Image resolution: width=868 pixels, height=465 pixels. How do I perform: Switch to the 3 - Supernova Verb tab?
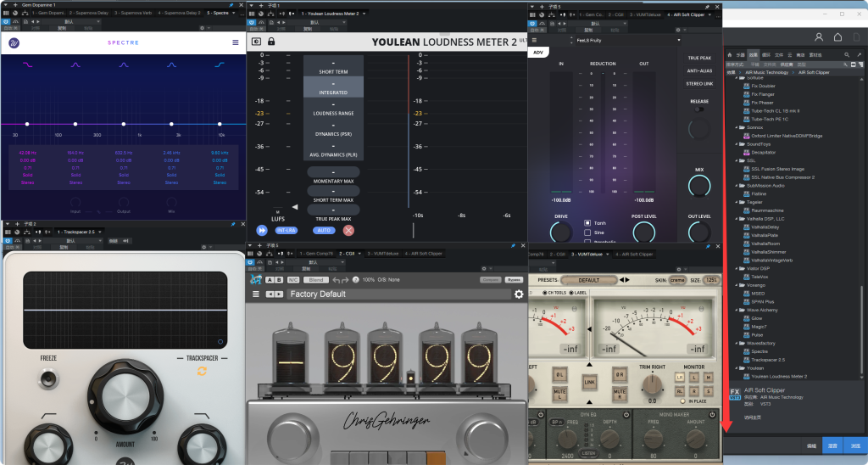point(133,13)
